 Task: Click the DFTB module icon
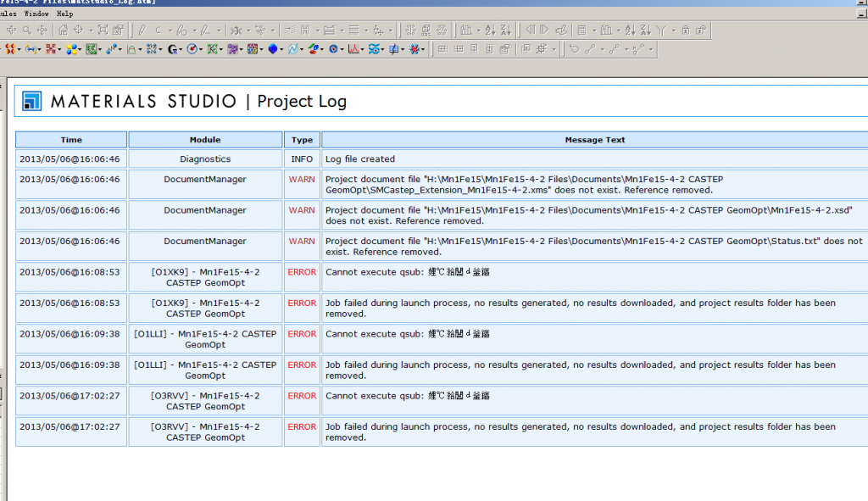click(x=51, y=49)
